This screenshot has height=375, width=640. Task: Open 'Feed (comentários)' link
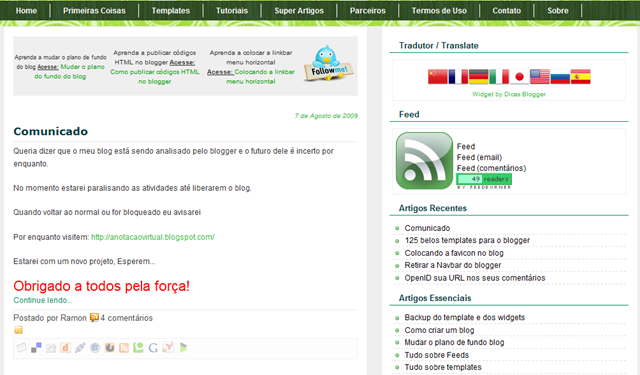coord(491,168)
